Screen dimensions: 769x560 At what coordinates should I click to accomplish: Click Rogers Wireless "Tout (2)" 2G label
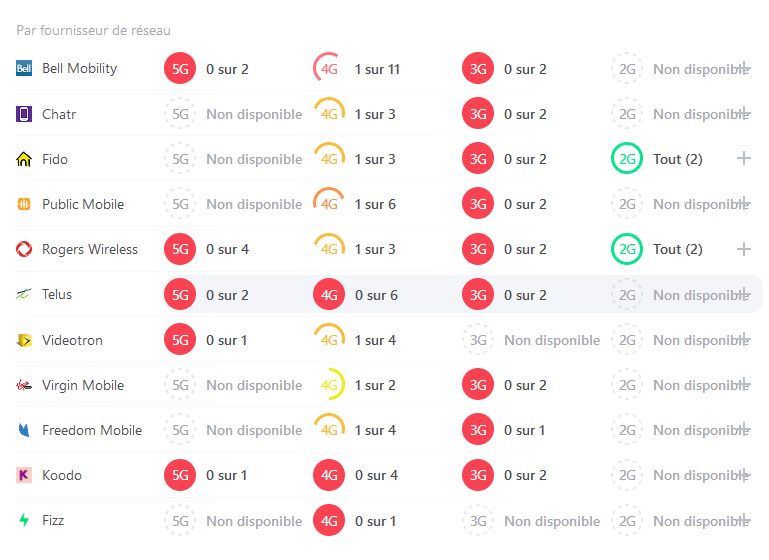[x=678, y=249]
